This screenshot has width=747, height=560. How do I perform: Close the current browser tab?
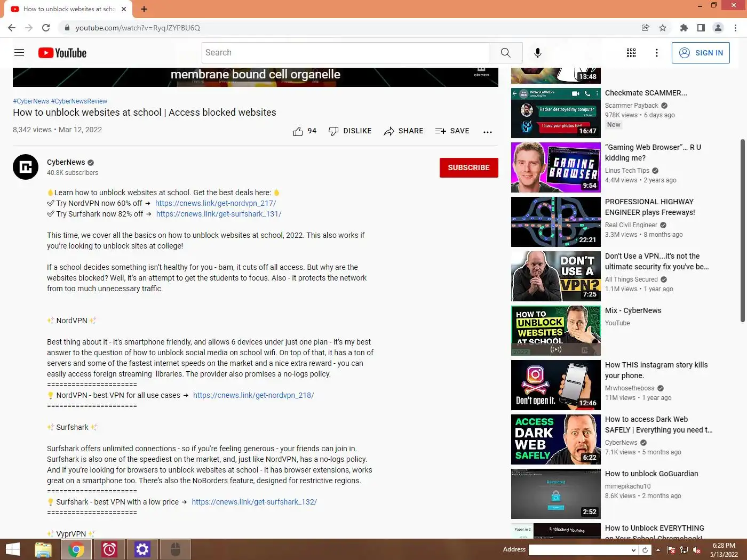click(x=124, y=9)
